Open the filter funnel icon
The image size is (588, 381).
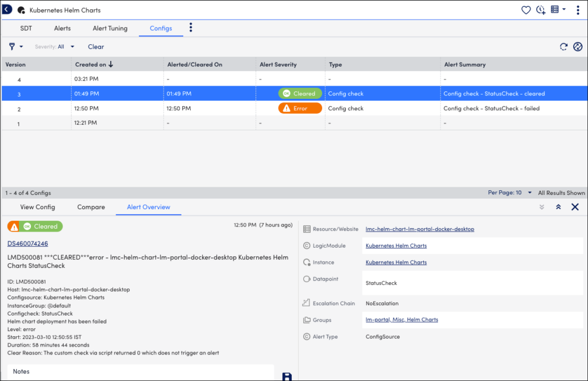(13, 47)
